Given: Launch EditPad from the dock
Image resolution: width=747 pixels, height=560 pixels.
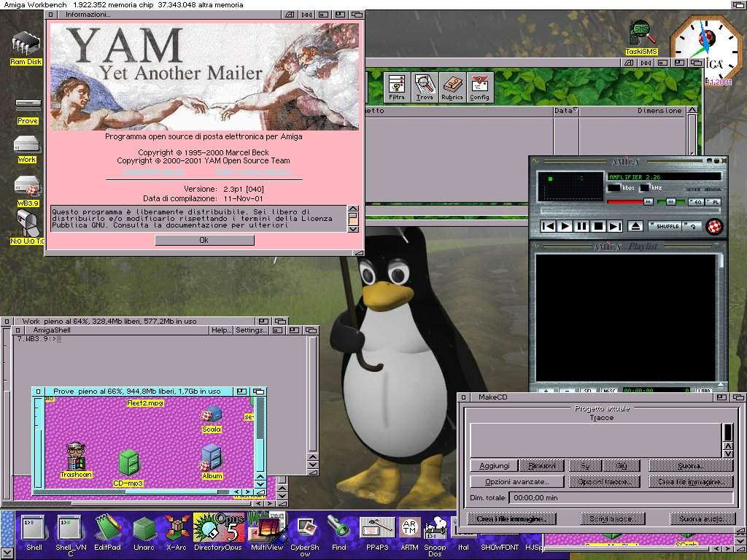Looking at the screenshot, I should pyautogui.click(x=107, y=529).
